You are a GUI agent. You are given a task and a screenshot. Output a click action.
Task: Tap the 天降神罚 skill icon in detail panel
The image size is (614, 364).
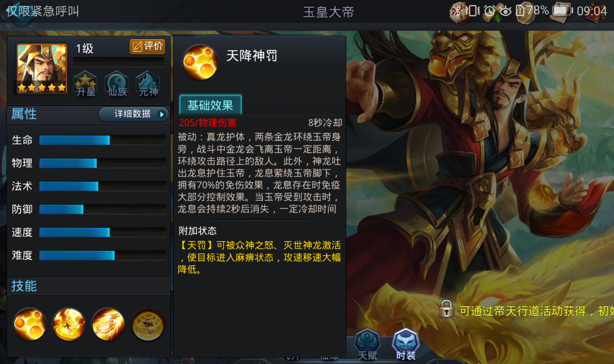point(200,62)
